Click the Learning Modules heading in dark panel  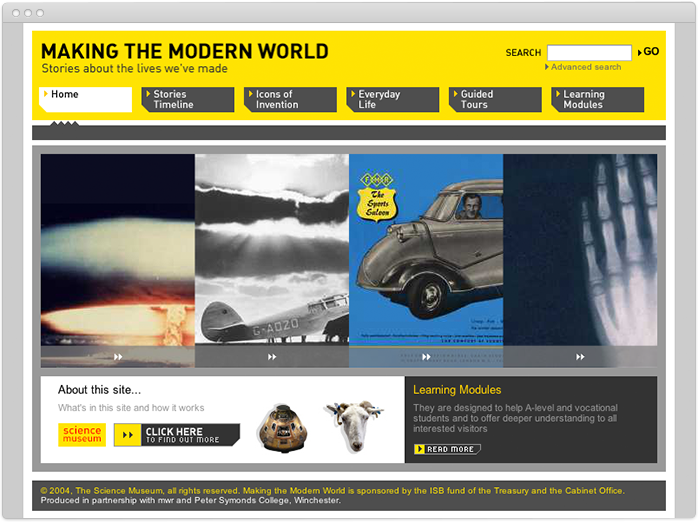click(457, 390)
